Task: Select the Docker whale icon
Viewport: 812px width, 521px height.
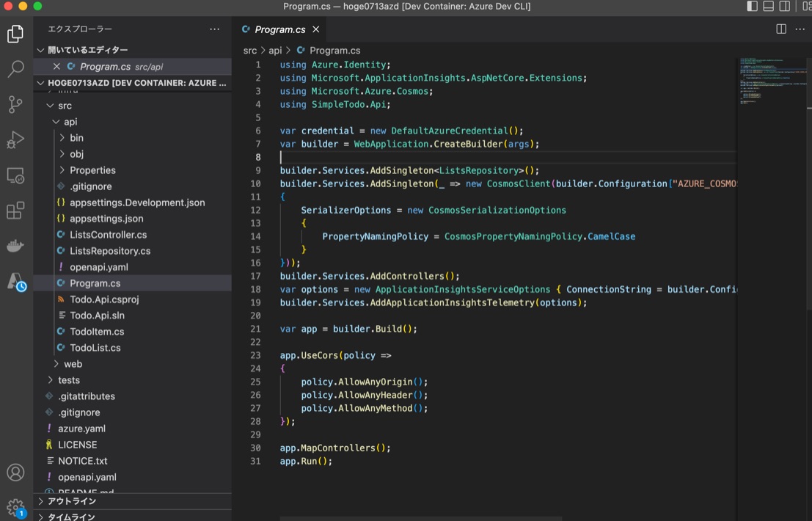Action: 16,245
